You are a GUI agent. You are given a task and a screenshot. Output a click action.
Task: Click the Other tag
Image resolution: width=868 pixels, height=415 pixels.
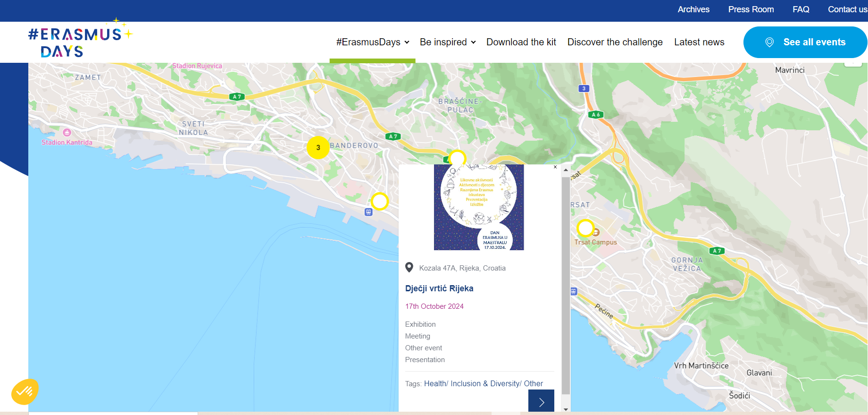(533, 384)
